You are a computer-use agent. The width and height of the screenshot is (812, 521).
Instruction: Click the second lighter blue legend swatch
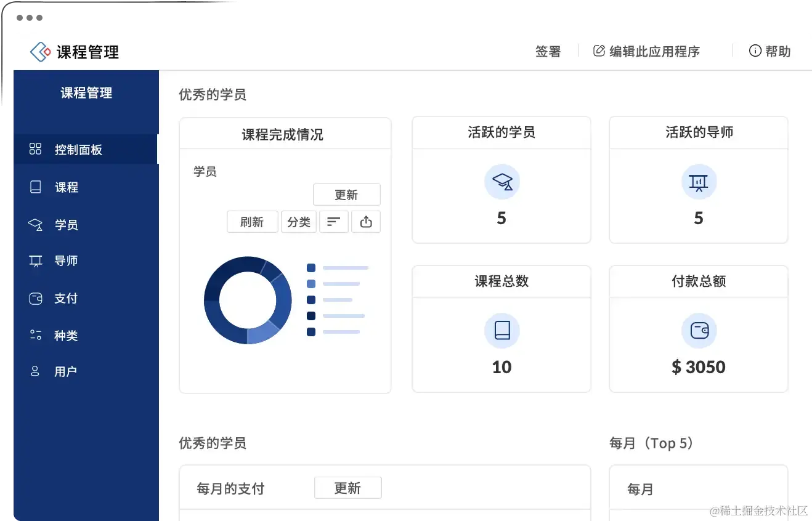(x=311, y=284)
